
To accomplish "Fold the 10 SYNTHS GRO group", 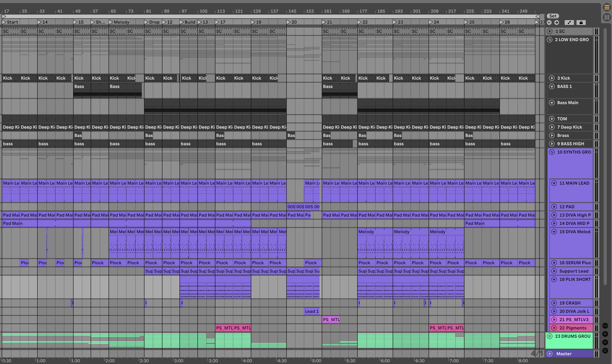I will tap(552, 152).
